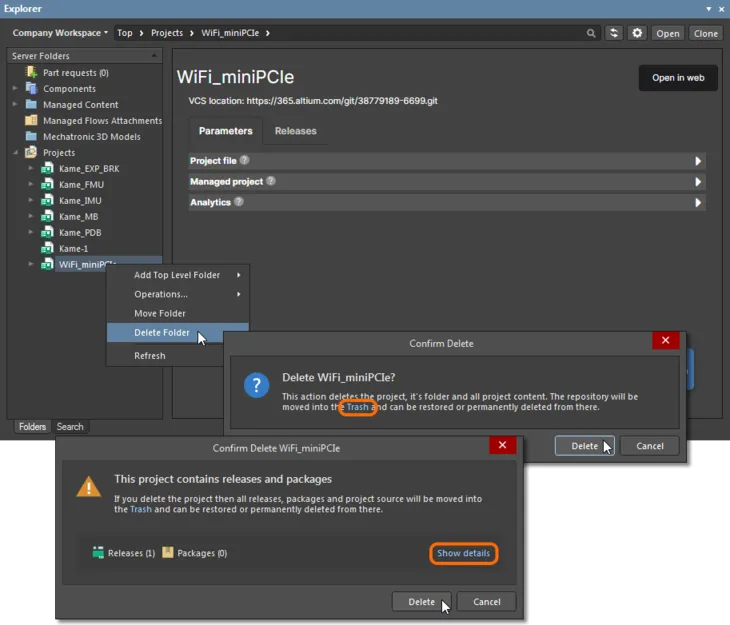This screenshot has height=625, width=730.
Task: Click Cancel in Confirm Delete dialog
Action: click(x=649, y=446)
